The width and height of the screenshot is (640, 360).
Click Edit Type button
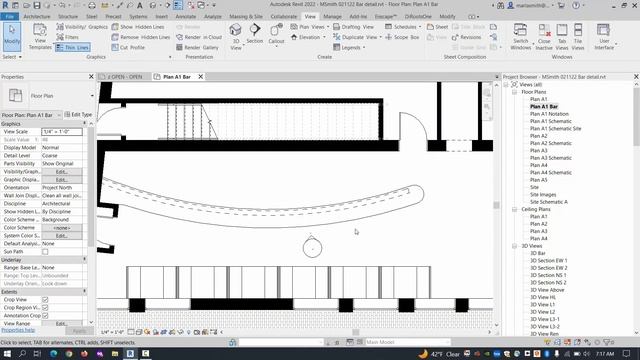pos(78,115)
